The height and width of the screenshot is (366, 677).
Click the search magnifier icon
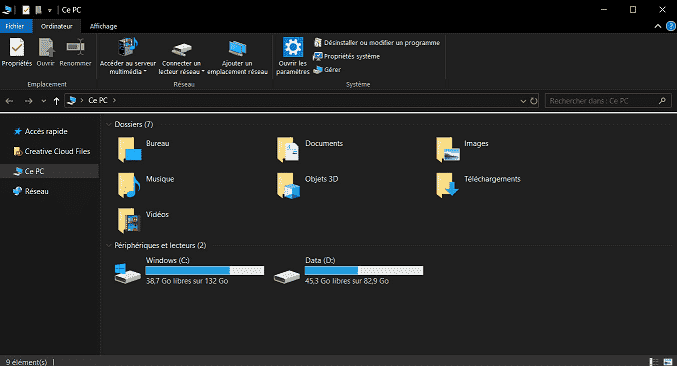coord(662,101)
